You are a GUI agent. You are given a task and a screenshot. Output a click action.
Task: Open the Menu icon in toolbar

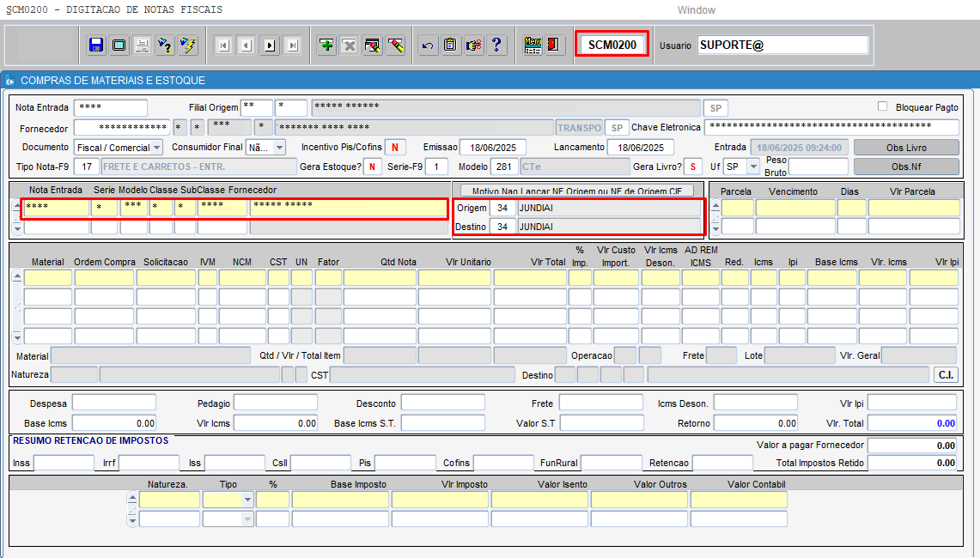coord(533,45)
